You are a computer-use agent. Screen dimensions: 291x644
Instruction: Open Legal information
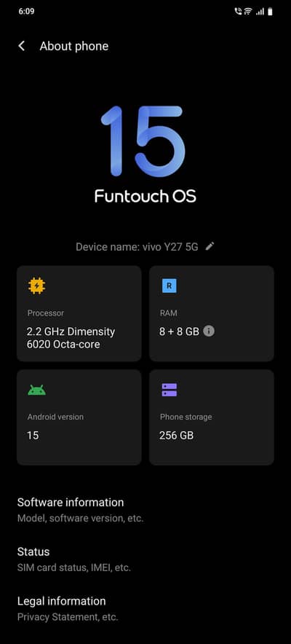point(145,609)
